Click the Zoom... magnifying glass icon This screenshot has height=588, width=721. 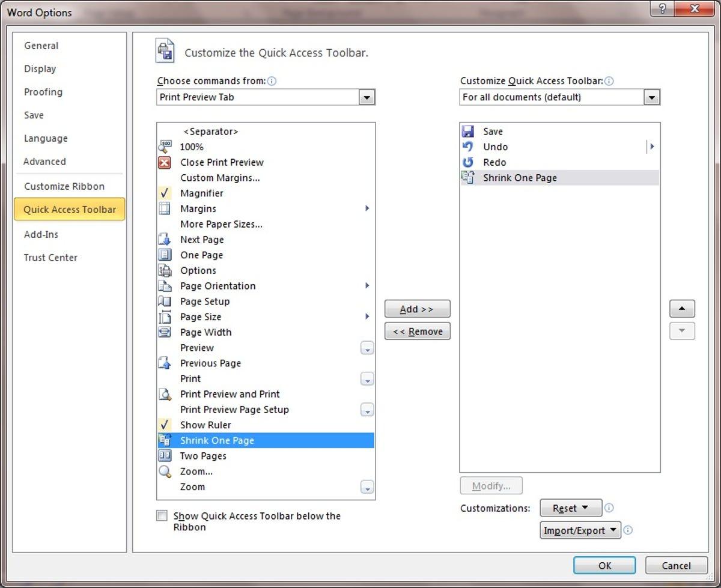tap(165, 471)
